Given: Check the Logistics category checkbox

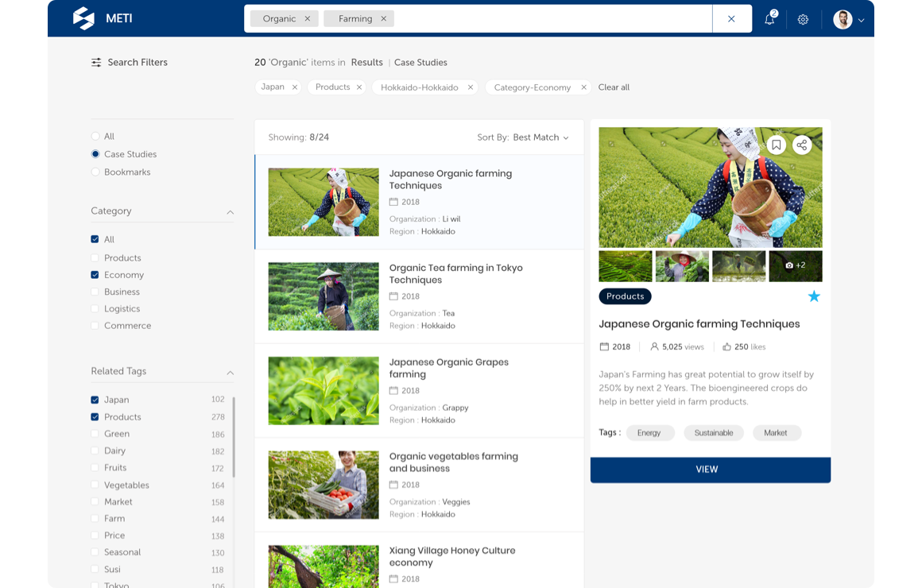Looking at the screenshot, I should click(x=95, y=308).
